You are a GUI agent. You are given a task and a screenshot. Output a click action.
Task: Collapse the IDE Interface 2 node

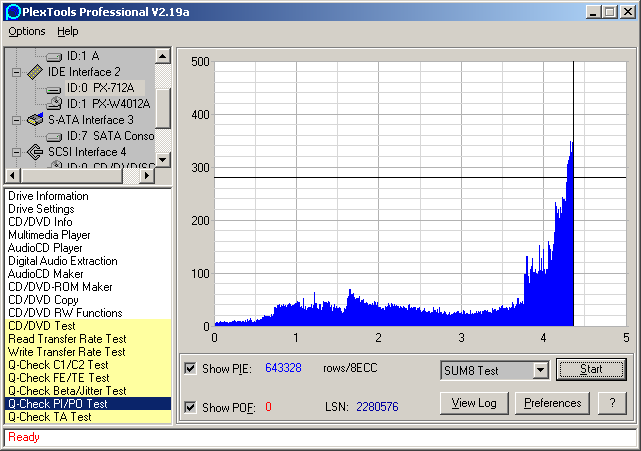point(16,72)
